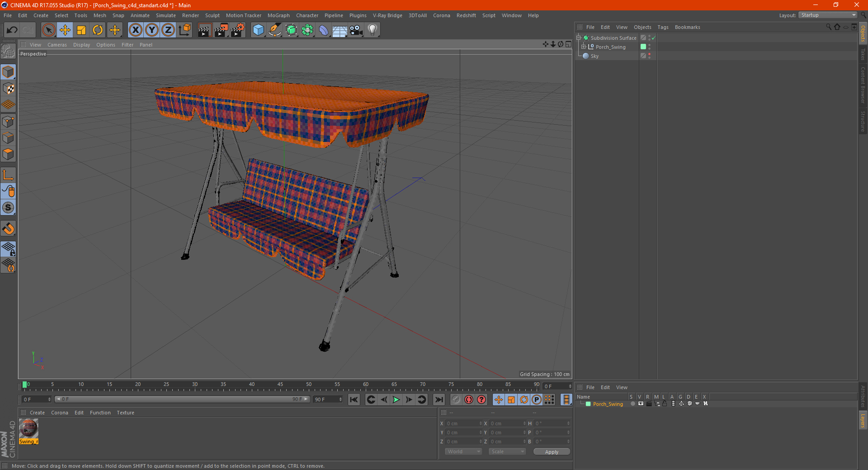Screen dimensions: 868x470
Task: Select the Magnet sculpt tool icon
Action: [8, 229]
